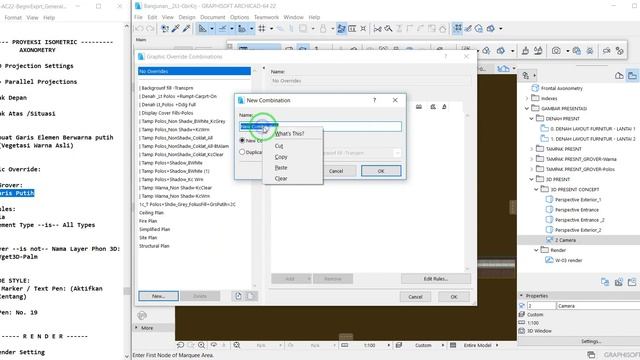Click the Zoom In magnifier icon at bottom
This screenshot has height=360, width=640.
tap(202, 345)
